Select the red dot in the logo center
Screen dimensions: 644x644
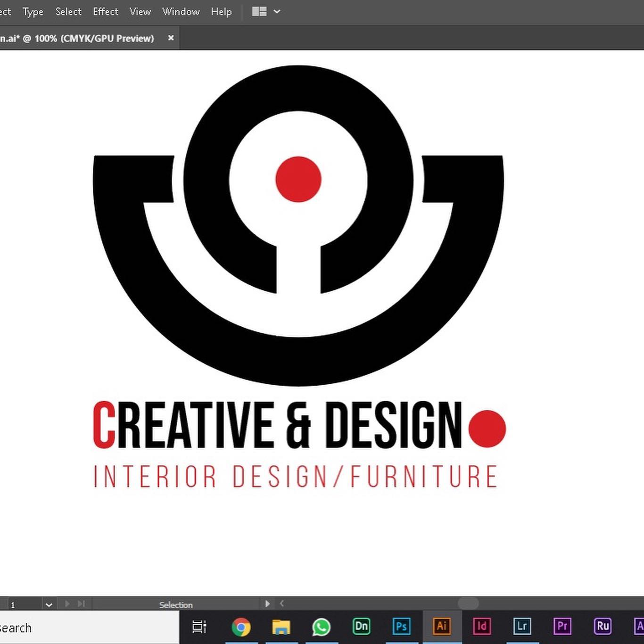pyautogui.click(x=298, y=179)
